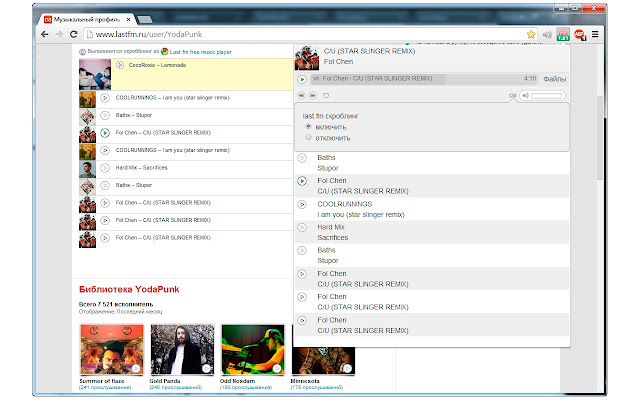Click the Odd Nosdam name link

click(237, 381)
